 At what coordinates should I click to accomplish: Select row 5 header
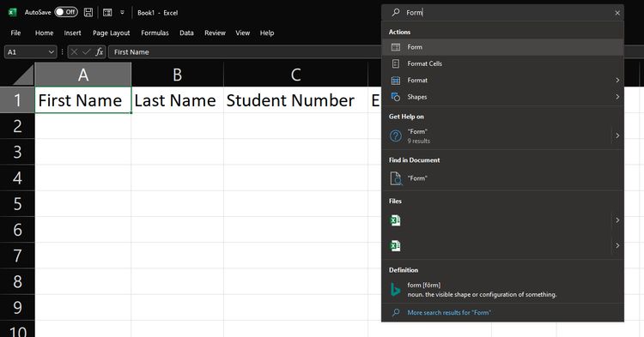17,203
